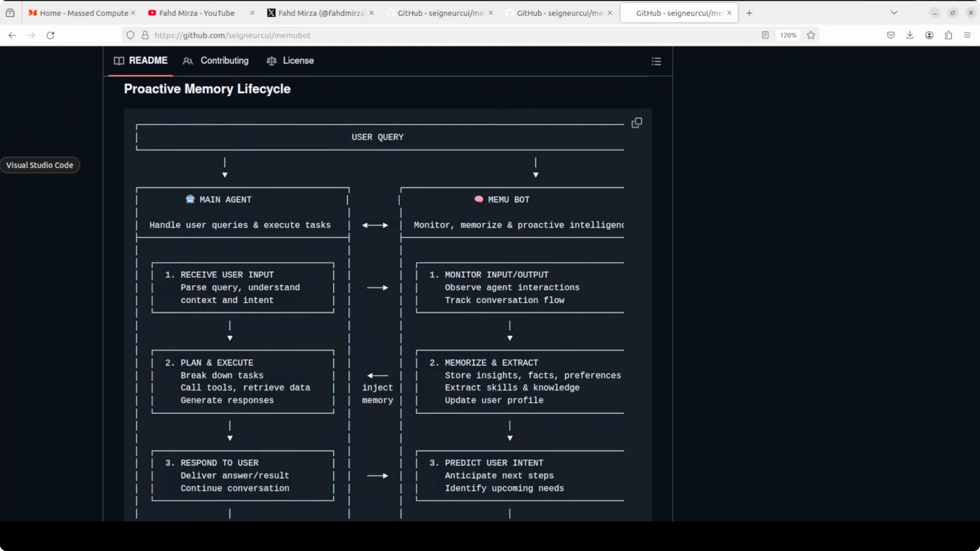
Task: Click the Visual Studio Code button
Action: (x=40, y=165)
